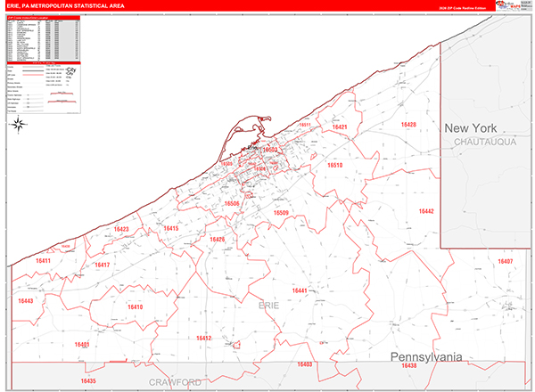Click ZIP code label 16435
The height and width of the screenshot is (392, 535).
point(88,381)
